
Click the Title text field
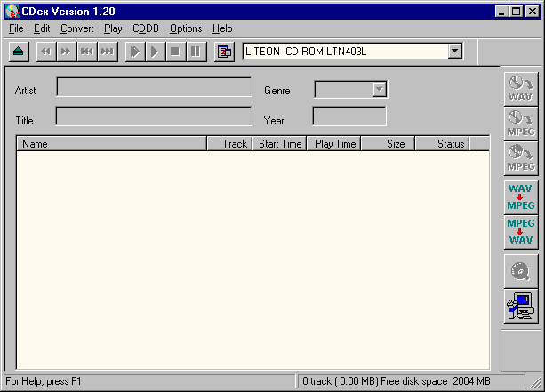[x=154, y=116]
